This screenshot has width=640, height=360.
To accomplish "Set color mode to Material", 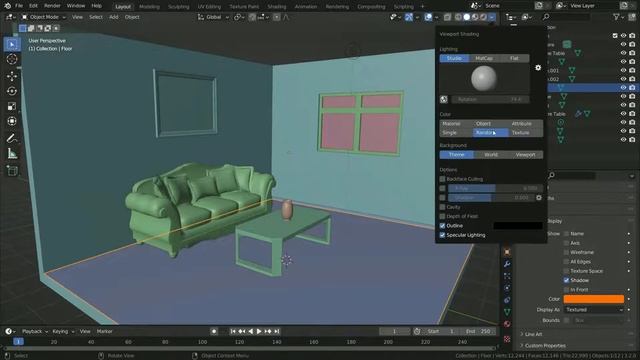I will point(456,124).
